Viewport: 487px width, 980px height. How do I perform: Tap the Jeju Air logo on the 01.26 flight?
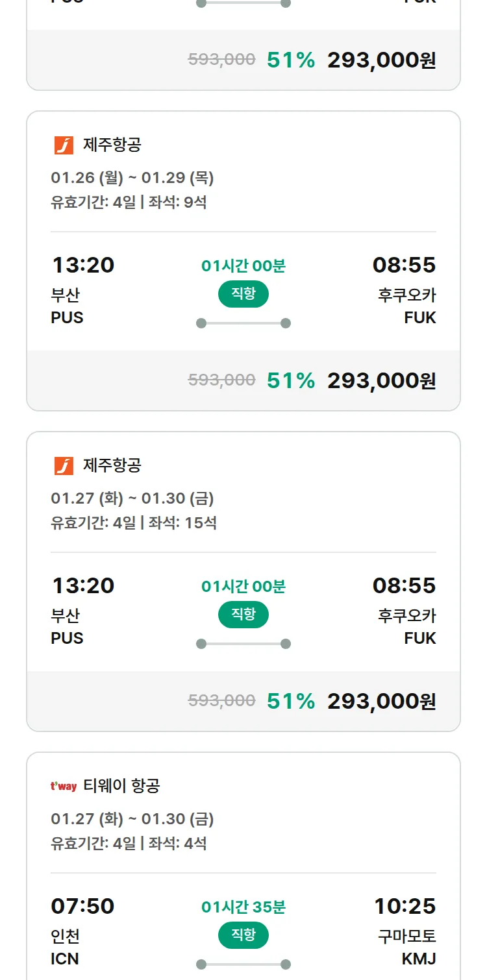tap(64, 145)
